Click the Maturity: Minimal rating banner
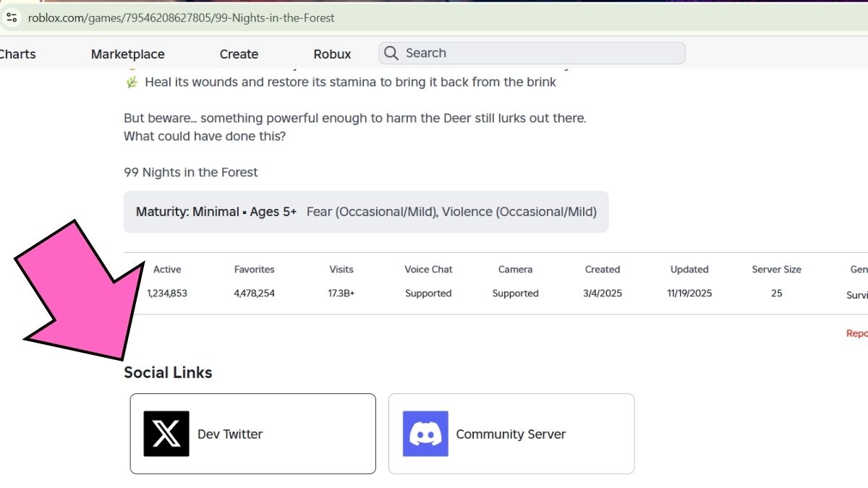868x488 pixels. (365, 211)
